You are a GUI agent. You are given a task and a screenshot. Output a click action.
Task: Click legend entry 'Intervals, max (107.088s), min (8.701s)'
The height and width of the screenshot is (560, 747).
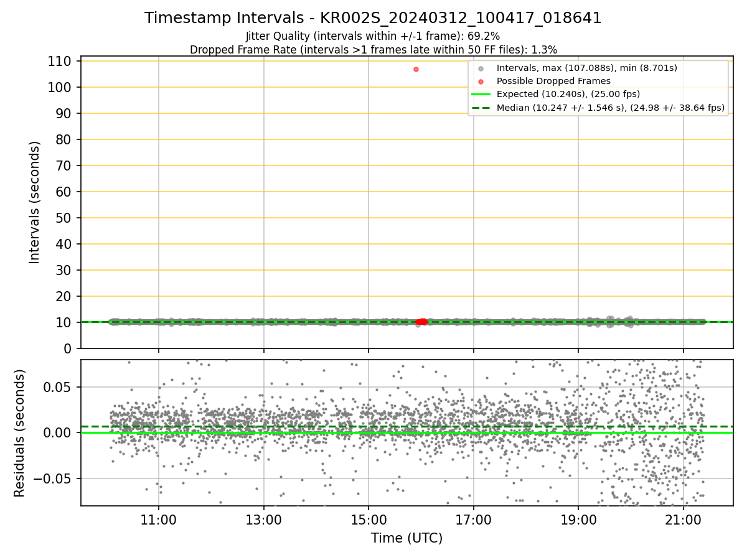(x=586, y=68)
